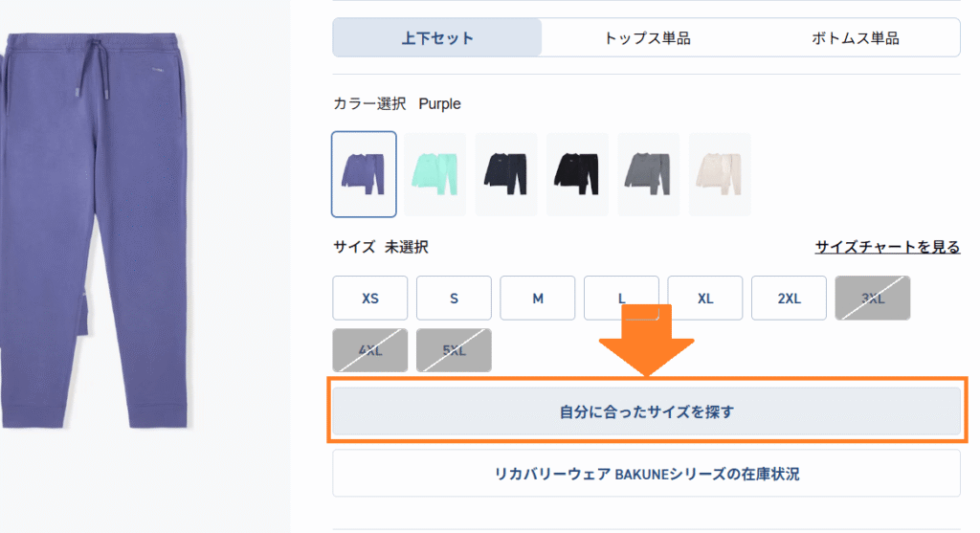Select size 2XL
Image resolution: width=980 pixels, height=533 pixels.
789,298
